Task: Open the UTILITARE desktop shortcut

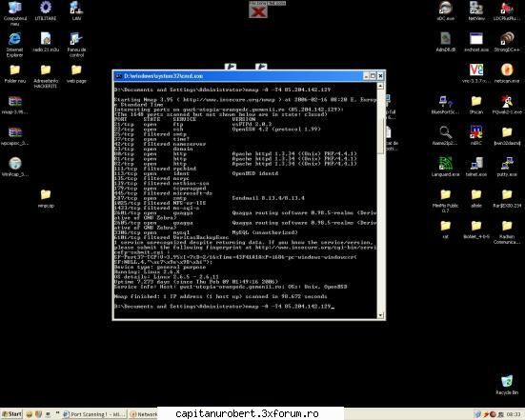Action: (x=46, y=10)
